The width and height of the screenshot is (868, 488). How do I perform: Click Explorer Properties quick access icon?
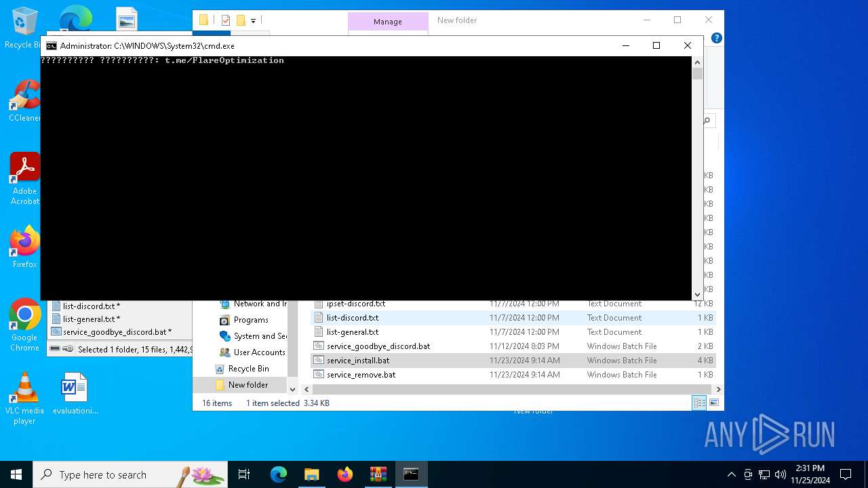226,20
